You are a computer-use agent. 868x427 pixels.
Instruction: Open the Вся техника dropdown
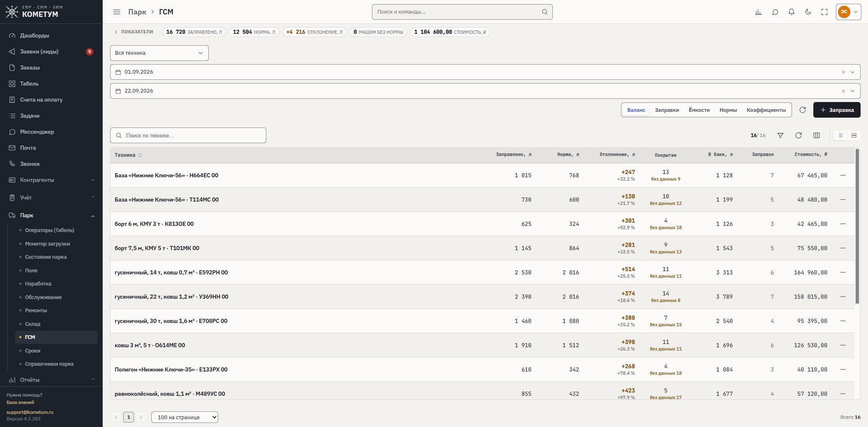tap(159, 53)
